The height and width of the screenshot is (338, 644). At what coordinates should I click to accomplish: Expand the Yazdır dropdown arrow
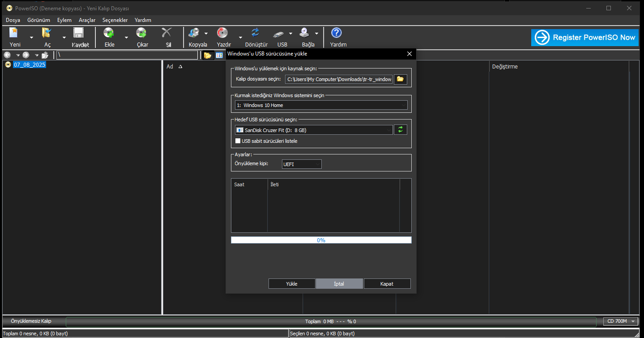click(x=240, y=38)
